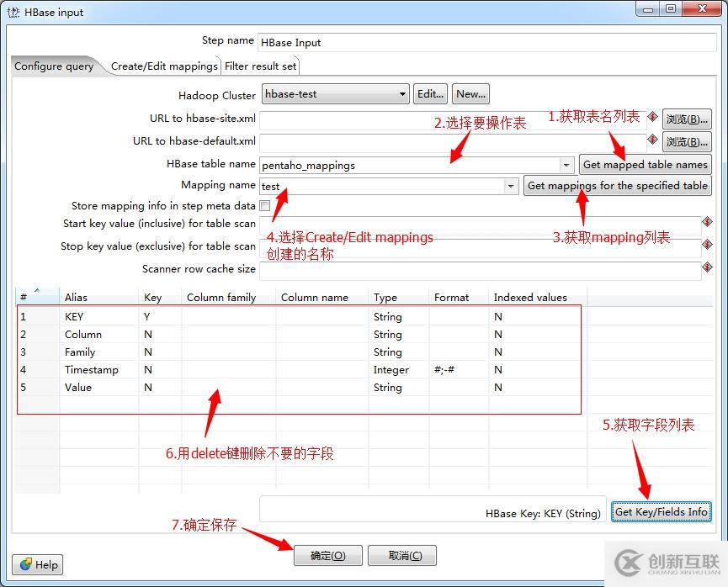Click the URL to hbase-default.xml input field
The image size is (728, 587).
pos(453,143)
